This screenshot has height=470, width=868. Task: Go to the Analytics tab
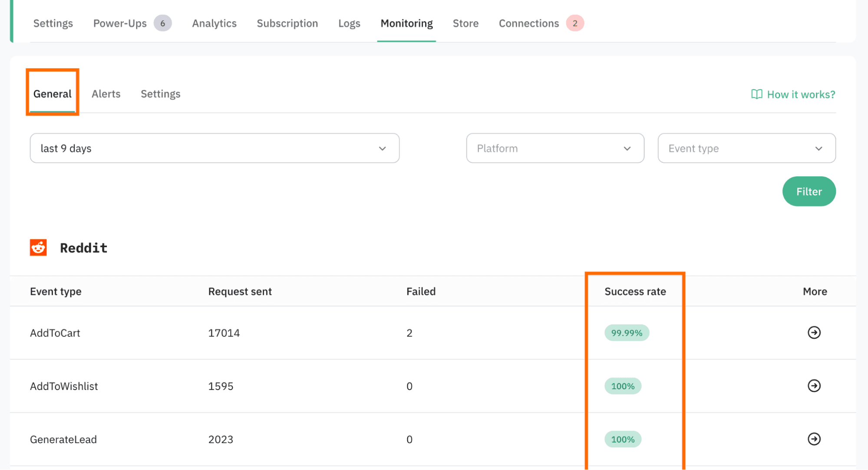214,23
